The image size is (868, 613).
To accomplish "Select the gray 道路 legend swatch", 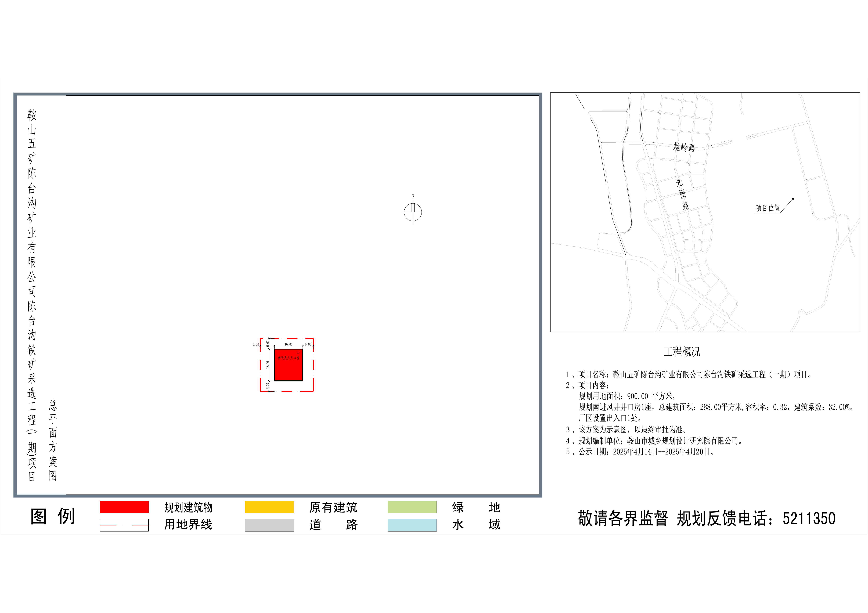I will [269, 525].
